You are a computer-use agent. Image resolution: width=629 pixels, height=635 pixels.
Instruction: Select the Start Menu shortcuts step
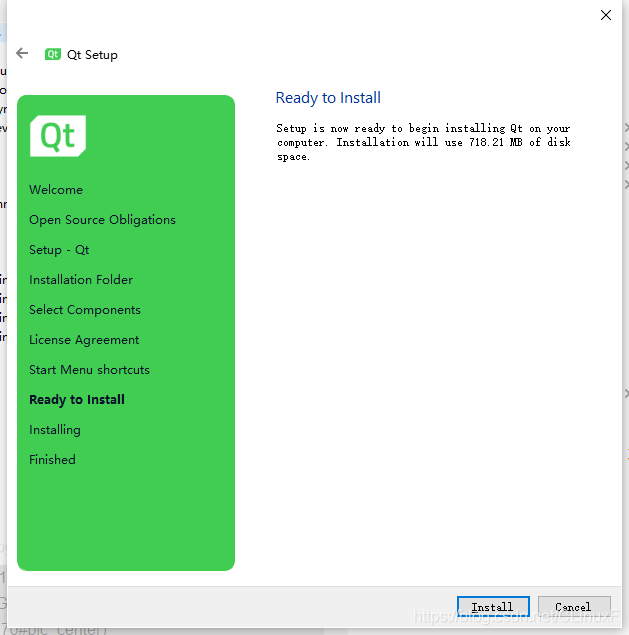pyautogui.click(x=90, y=370)
